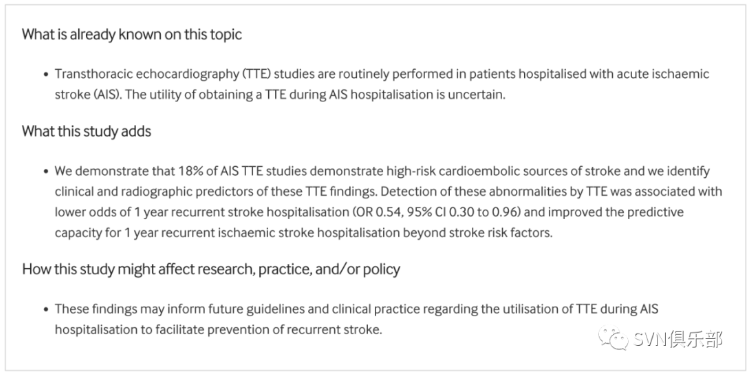Click the bullet before 'These findings may inform'
The image size is (752, 375).
[46, 309]
